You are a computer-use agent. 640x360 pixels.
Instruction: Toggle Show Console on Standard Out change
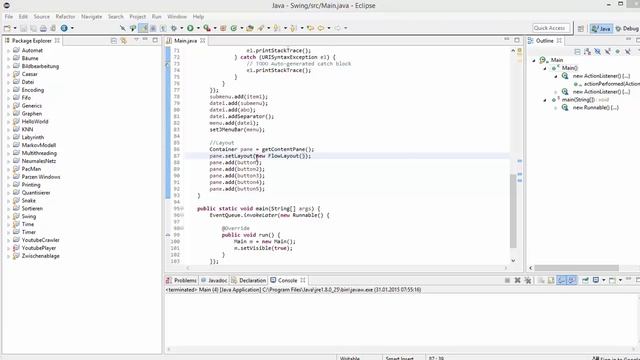coord(562,280)
